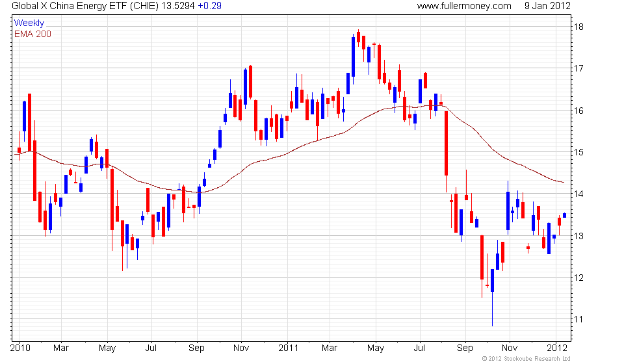Click the y-axis label 14
624x364 pixels.
(578, 194)
